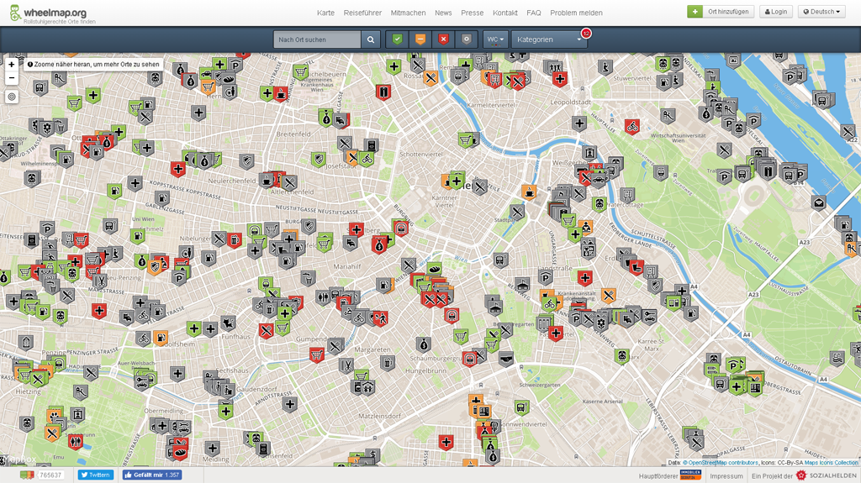Locate my position on map

tap(12, 97)
